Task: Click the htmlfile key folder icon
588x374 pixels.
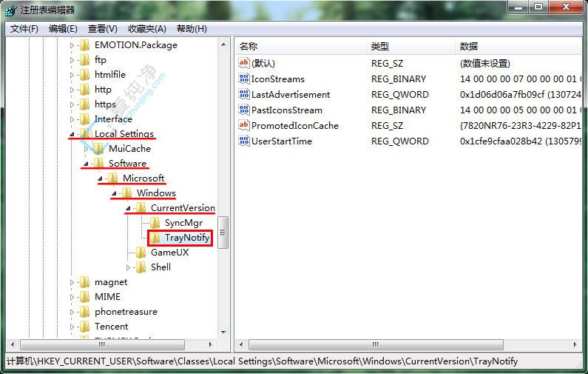Action: point(85,75)
